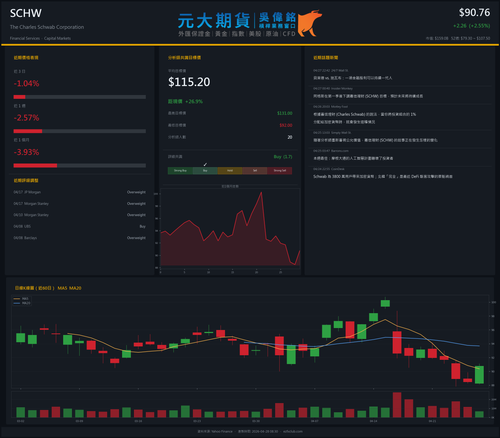Click the Sell rating segment
Viewport: 500px width, 438px height.
pos(255,171)
